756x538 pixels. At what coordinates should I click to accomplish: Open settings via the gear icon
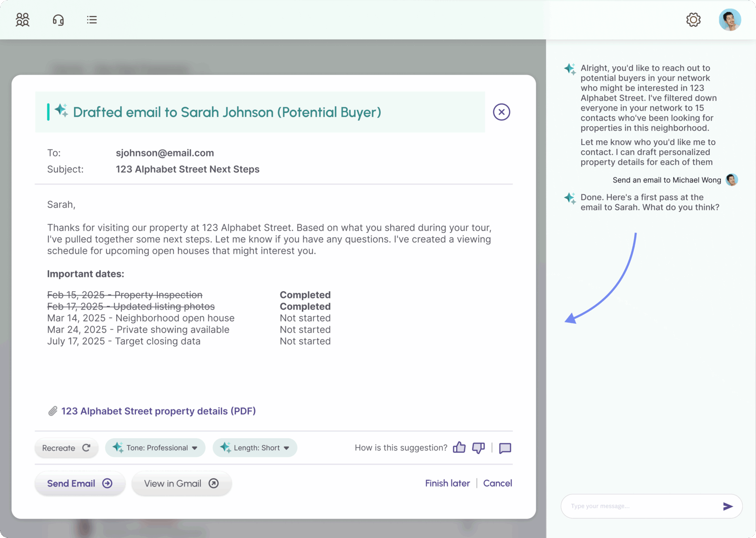(693, 20)
